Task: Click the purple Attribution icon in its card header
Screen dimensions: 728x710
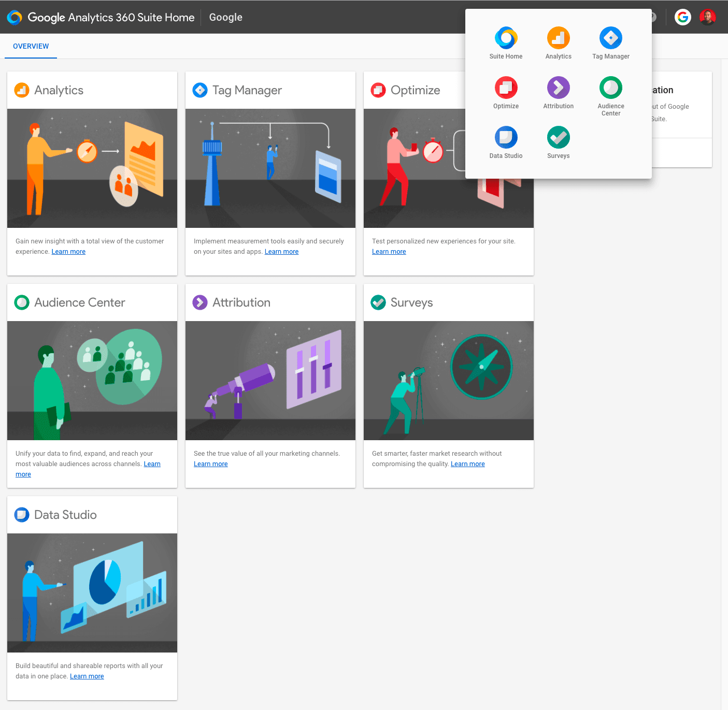Action: tap(200, 302)
